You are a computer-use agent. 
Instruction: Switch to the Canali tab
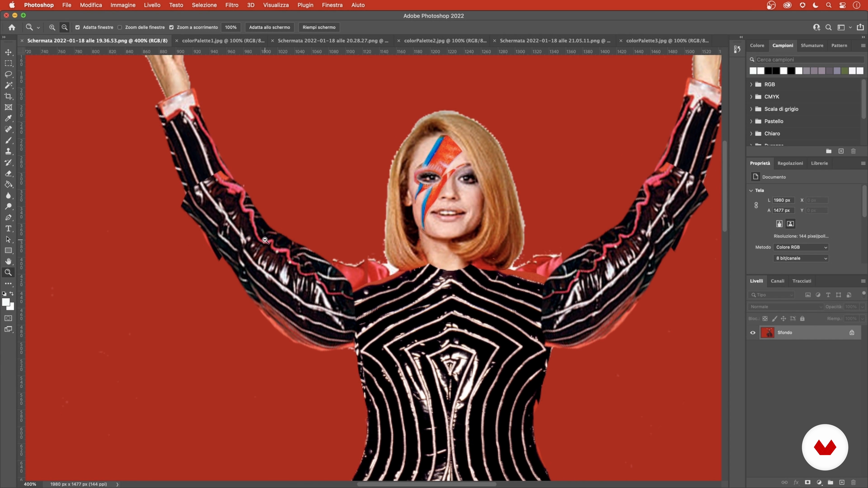point(777,281)
